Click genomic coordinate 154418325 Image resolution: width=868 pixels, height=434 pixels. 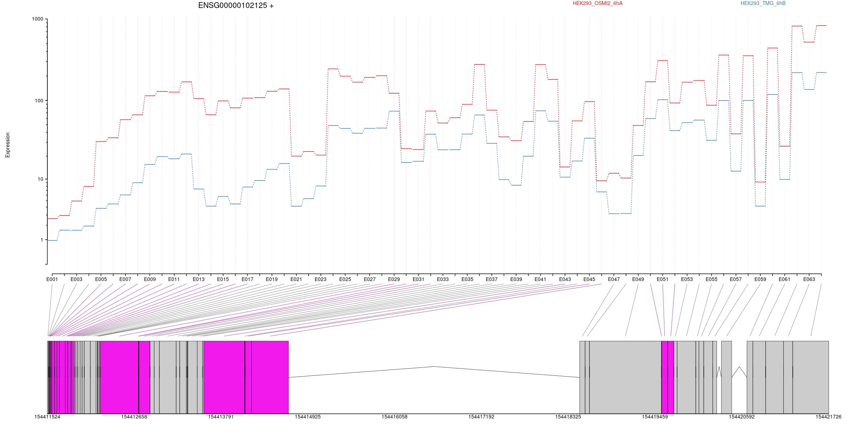[568, 417]
